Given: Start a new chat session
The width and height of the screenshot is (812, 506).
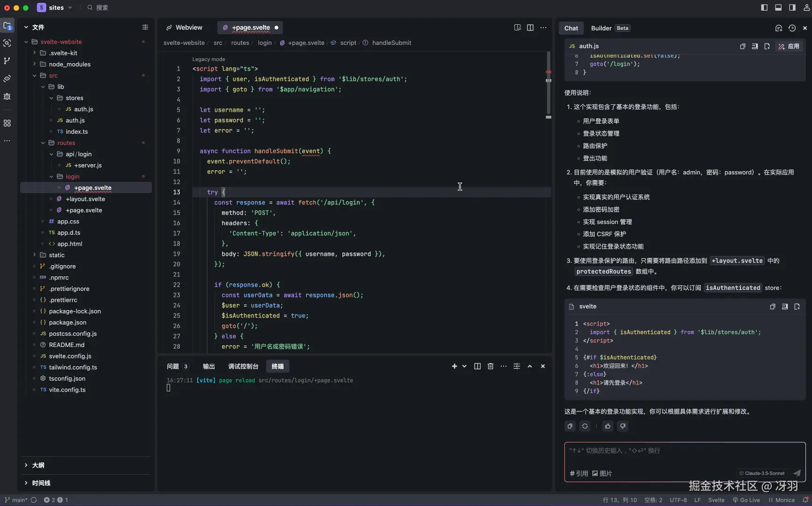Looking at the screenshot, I should coord(779,28).
